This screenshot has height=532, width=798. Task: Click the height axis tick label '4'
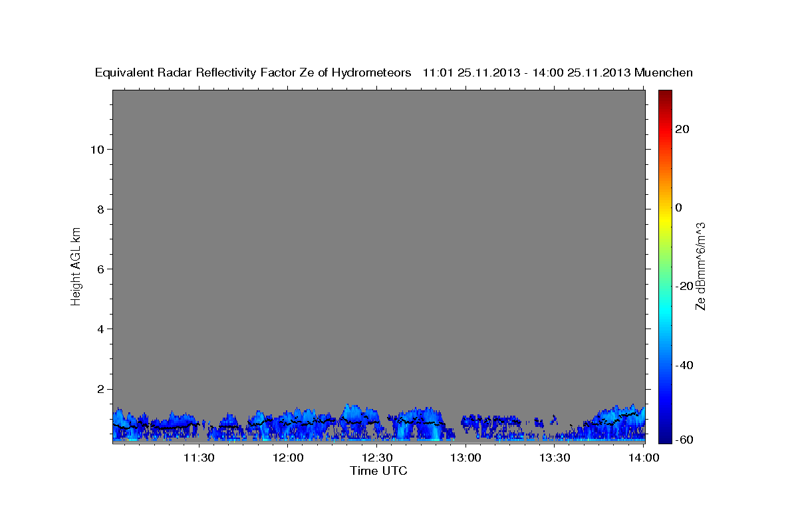click(101, 329)
